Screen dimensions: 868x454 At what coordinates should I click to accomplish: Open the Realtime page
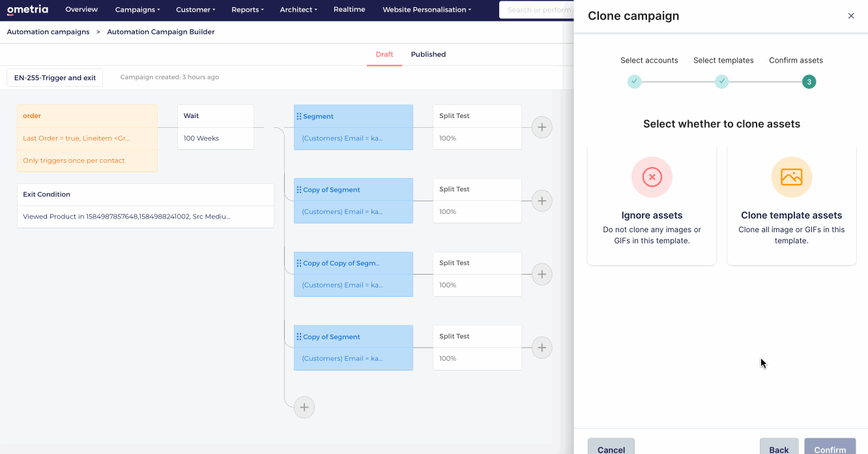coord(349,10)
